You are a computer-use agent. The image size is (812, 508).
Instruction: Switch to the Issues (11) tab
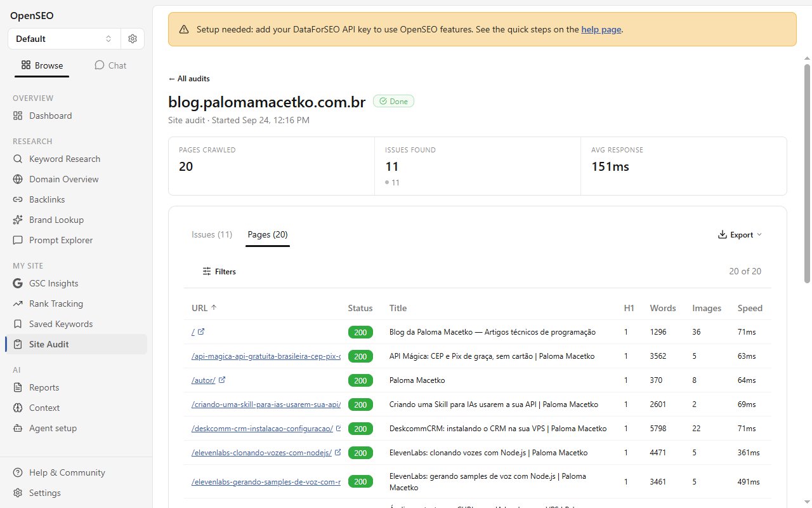click(212, 234)
